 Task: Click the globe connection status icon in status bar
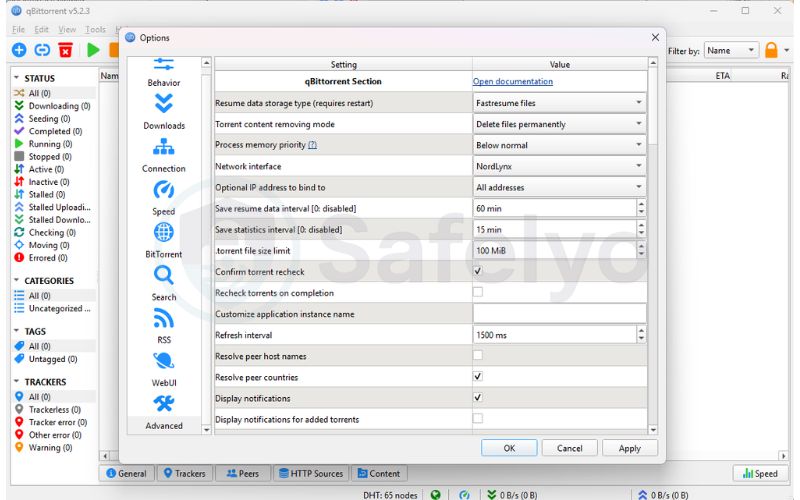coord(435,494)
